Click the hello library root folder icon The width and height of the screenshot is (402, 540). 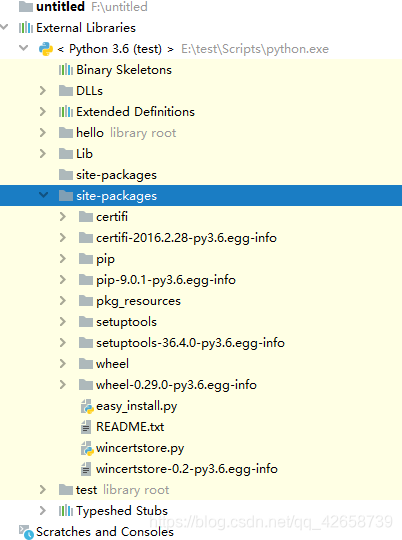(66, 133)
